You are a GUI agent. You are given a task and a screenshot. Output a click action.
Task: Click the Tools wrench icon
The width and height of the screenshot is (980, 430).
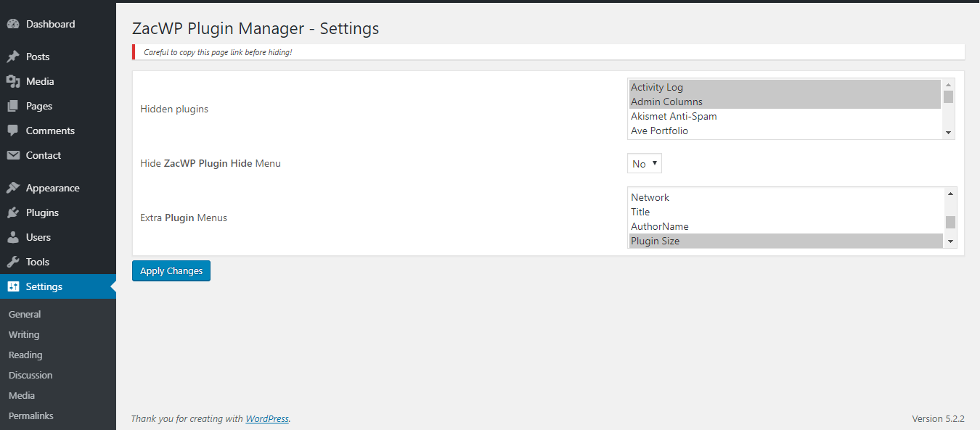click(x=13, y=262)
